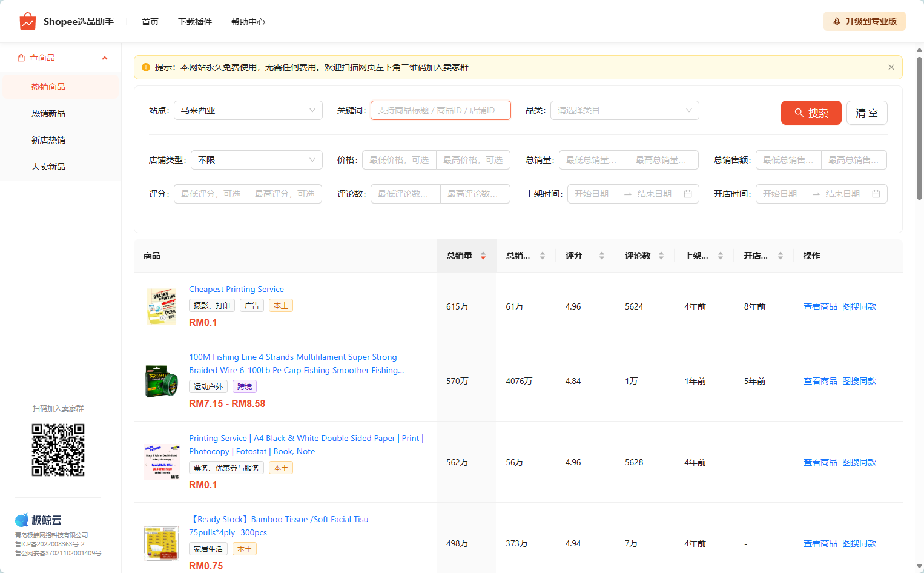Open the Cheapest Printing Service product thumbnail
The height and width of the screenshot is (573, 924).
(162, 306)
